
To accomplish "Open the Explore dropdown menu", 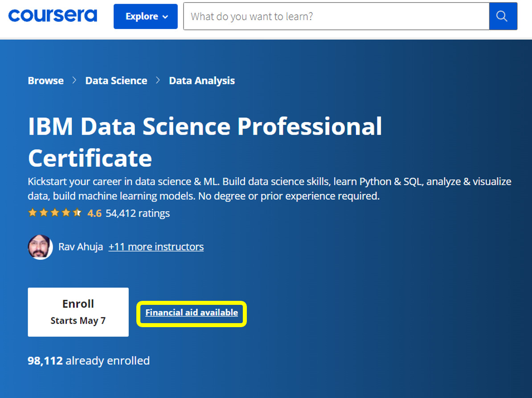I will pyautogui.click(x=146, y=16).
